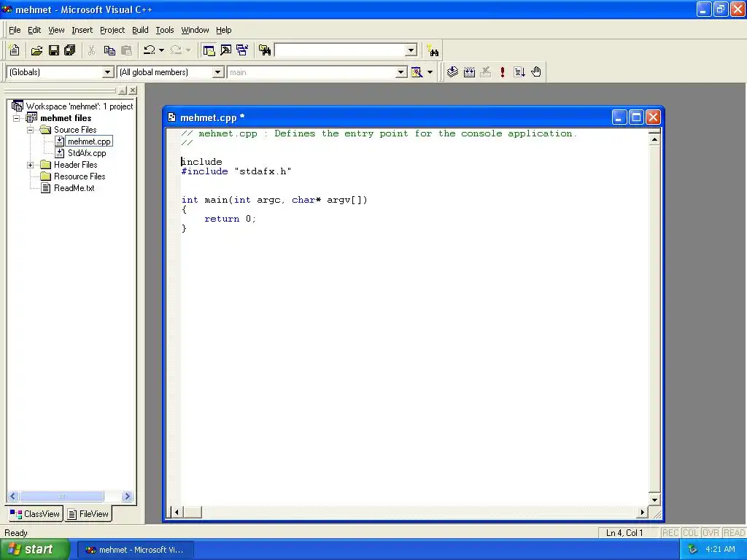Open the Window List icon
Viewport: 747px width, 560px height.
pos(242,50)
